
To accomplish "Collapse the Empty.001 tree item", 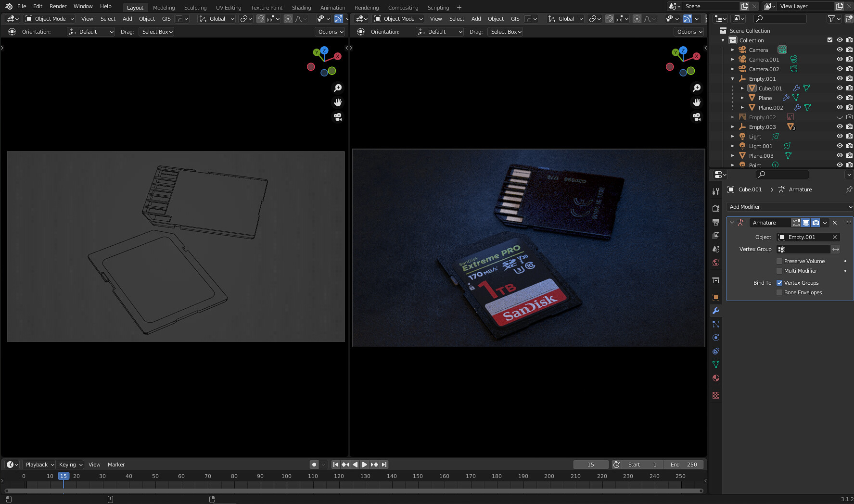I will (x=733, y=78).
